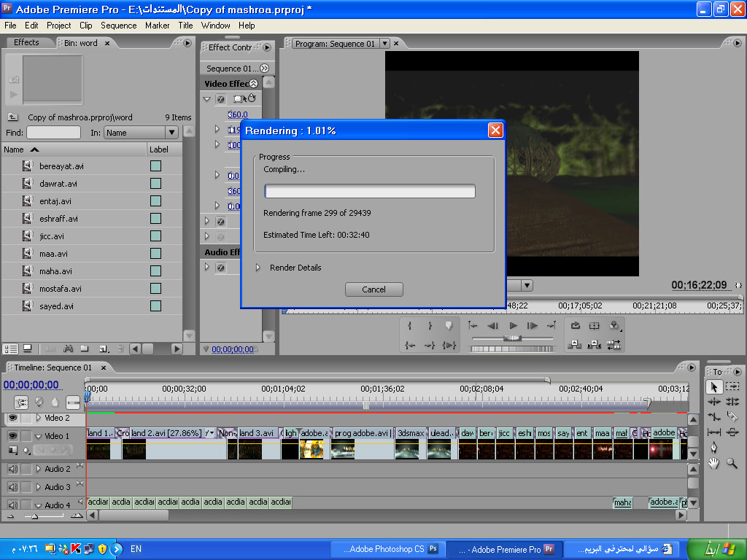Expand the Video 2 track

point(39,418)
